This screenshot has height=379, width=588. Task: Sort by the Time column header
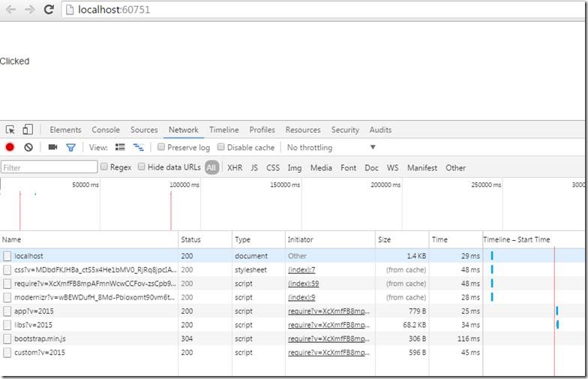point(456,239)
